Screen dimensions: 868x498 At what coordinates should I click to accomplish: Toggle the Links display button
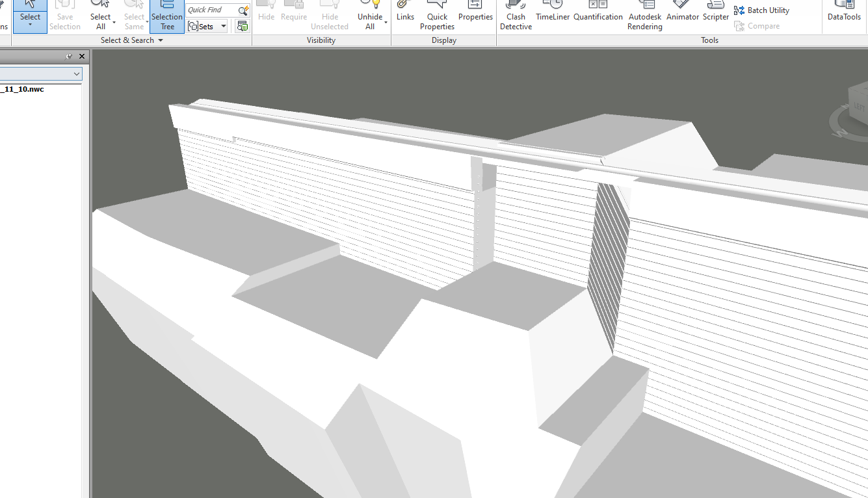click(x=405, y=12)
